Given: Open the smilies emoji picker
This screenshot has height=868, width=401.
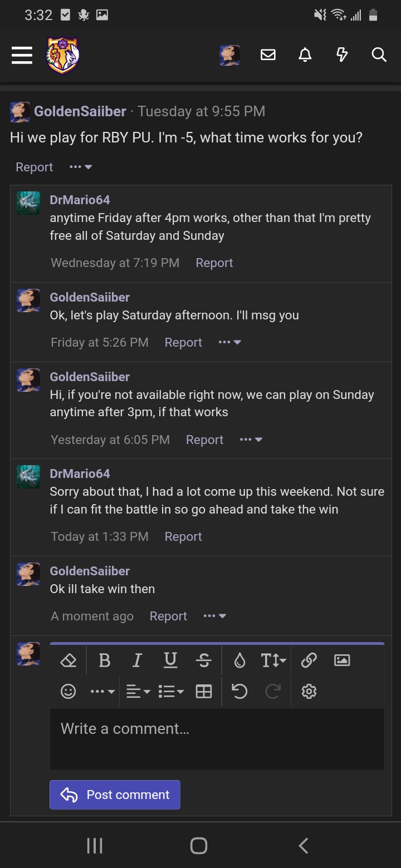Looking at the screenshot, I should tap(68, 692).
